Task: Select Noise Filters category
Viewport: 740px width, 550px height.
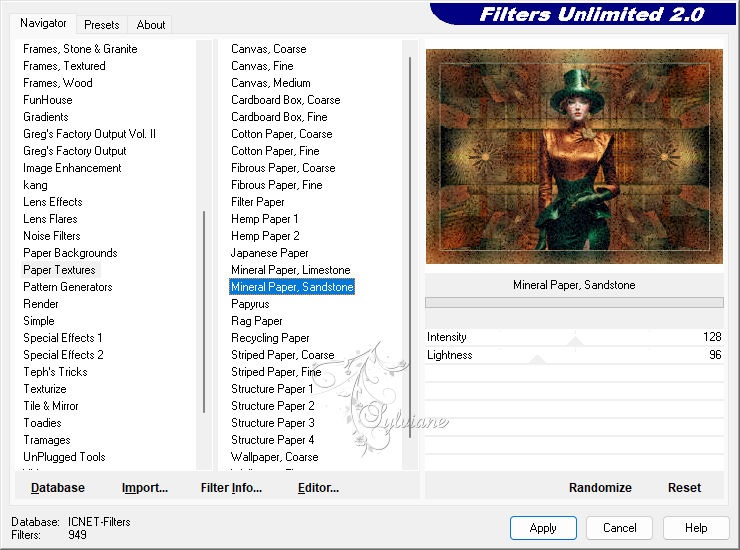Action: pos(52,236)
